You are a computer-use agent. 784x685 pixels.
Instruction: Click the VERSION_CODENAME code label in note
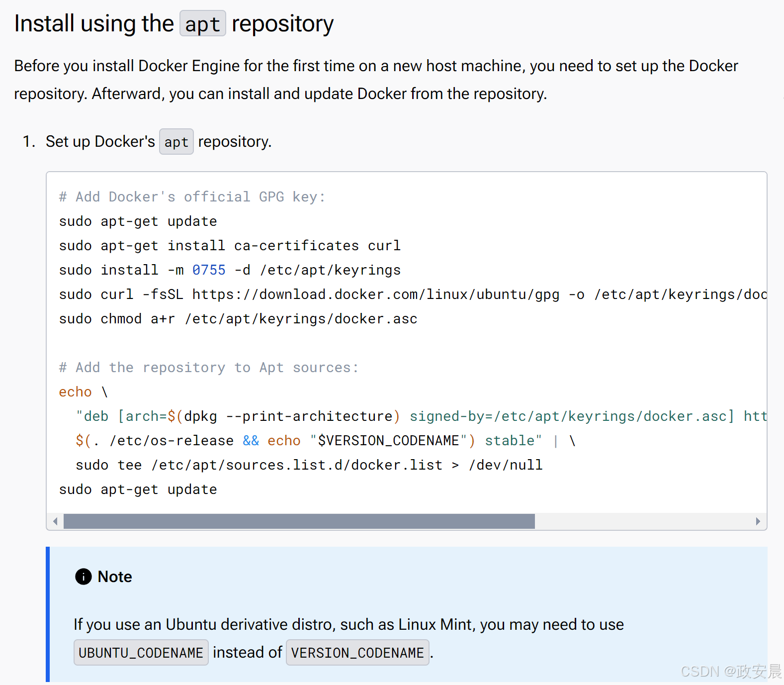357,653
